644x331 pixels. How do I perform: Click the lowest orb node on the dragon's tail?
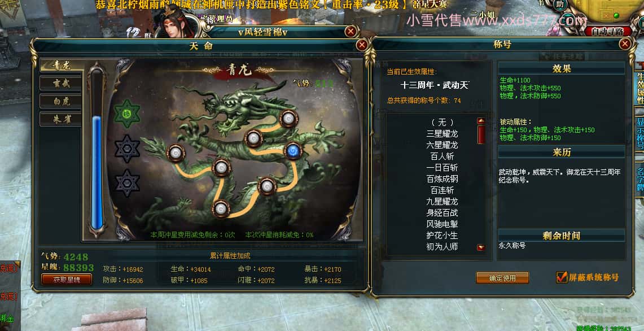point(221,208)
